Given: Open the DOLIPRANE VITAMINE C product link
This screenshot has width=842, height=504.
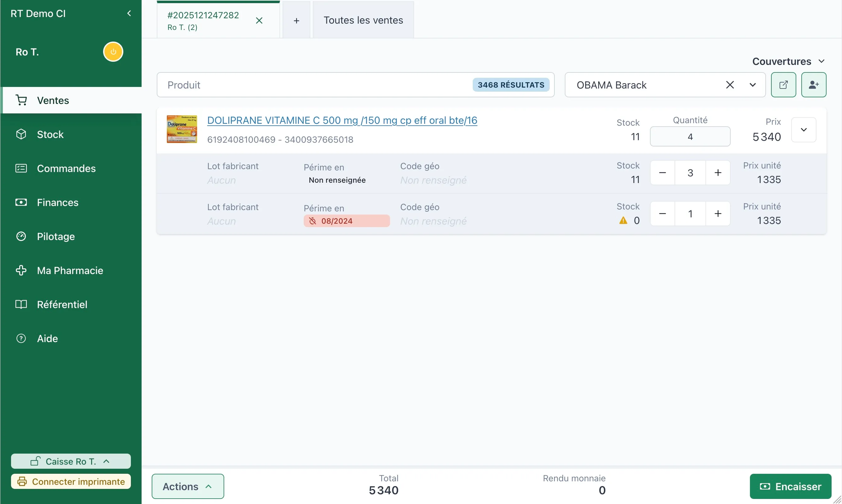Looking at the screenshot, I should 342,121.
